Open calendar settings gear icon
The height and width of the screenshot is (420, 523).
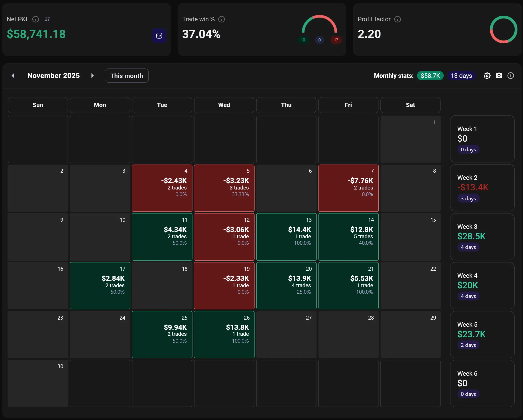coord(487,76)
